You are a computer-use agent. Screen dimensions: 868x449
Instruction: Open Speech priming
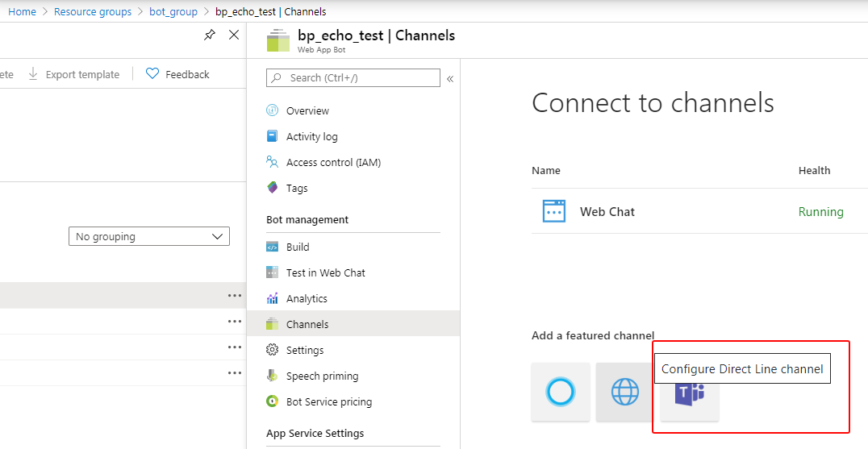[x=322, y=376]
